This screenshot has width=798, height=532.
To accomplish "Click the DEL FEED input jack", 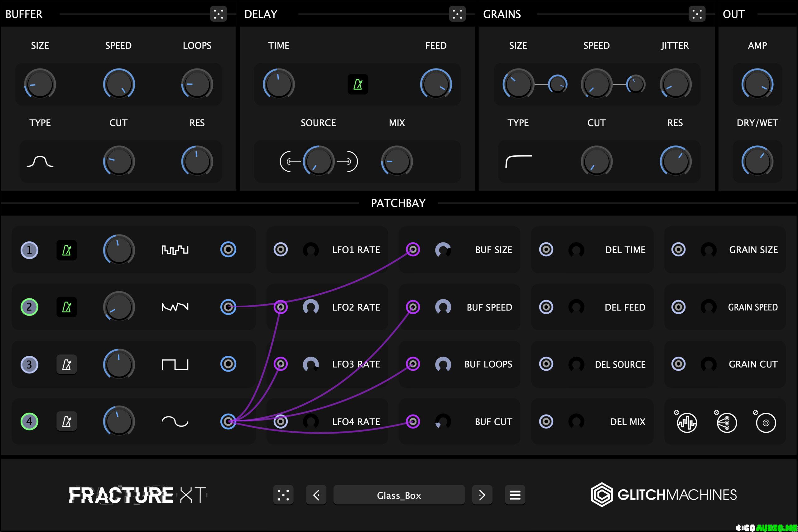I will [546, 307].
